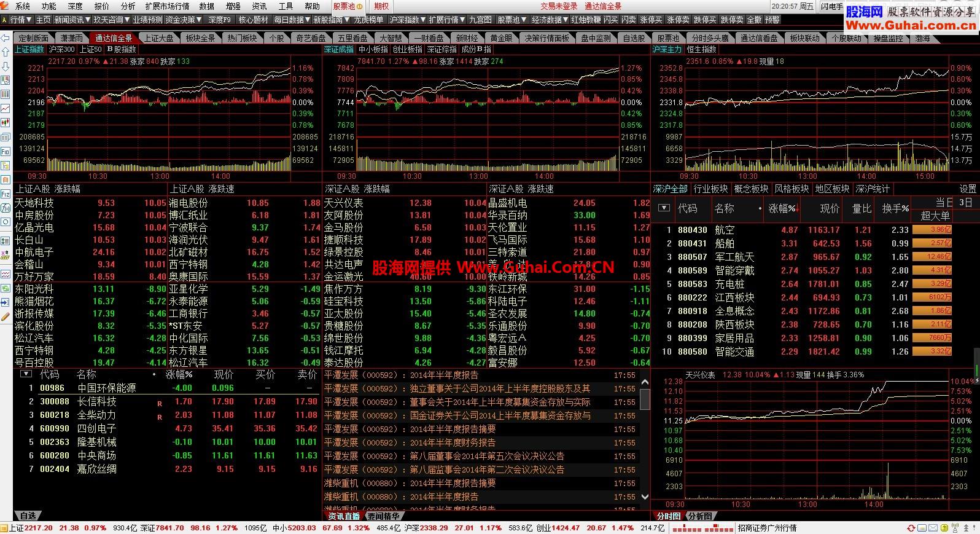The height and width of the screenshot is (534, 980).
Task: Open the 功能 menu
Action: 49,6
